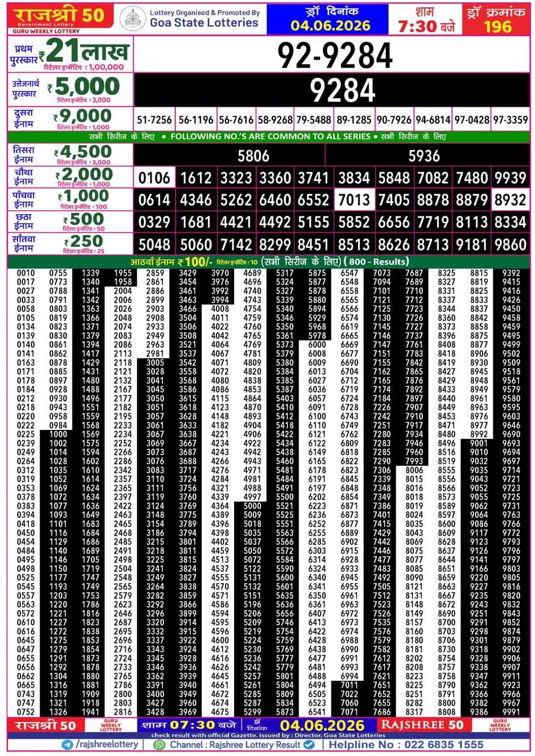Select consolation prize number 9284 on black bar
This screenshot has height=756, width=535.
coord(343,90)
